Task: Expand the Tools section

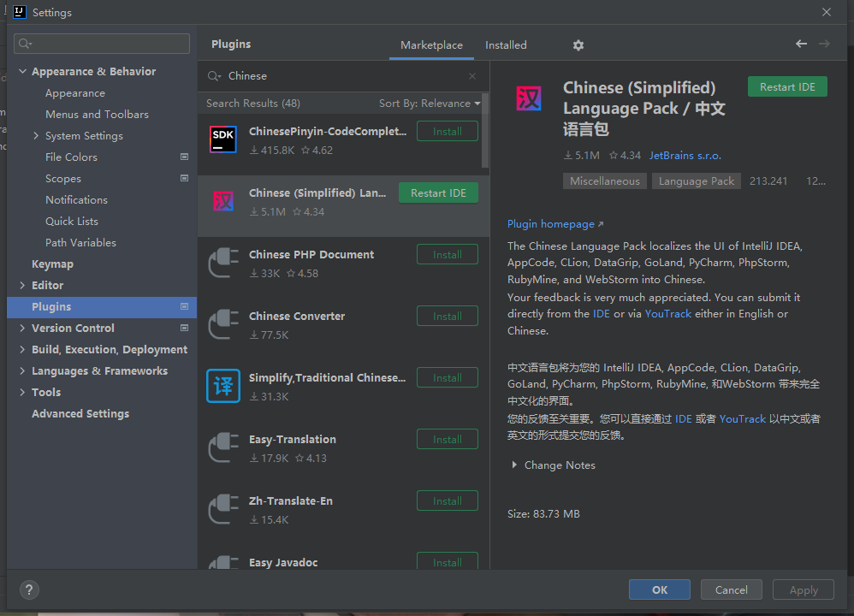Action: [22, 392]
